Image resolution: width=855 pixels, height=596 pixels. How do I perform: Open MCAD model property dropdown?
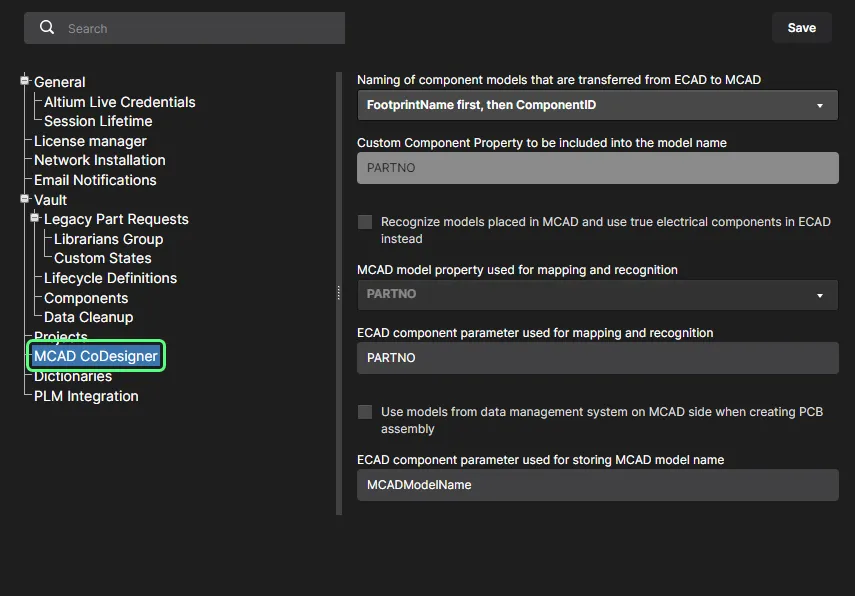[597, 295]
